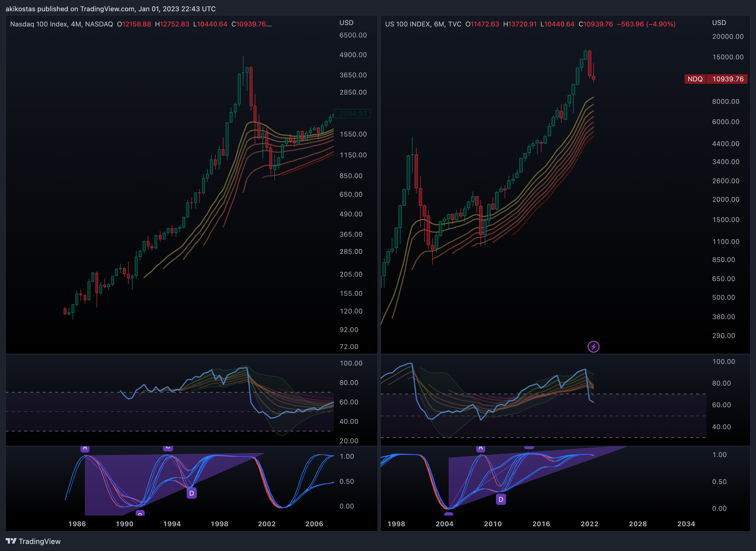This screenshot has height=551, width=756.
Task: Click the 2002 year label on the time axis
Action: pyautogui.click(x=267, y=524)
